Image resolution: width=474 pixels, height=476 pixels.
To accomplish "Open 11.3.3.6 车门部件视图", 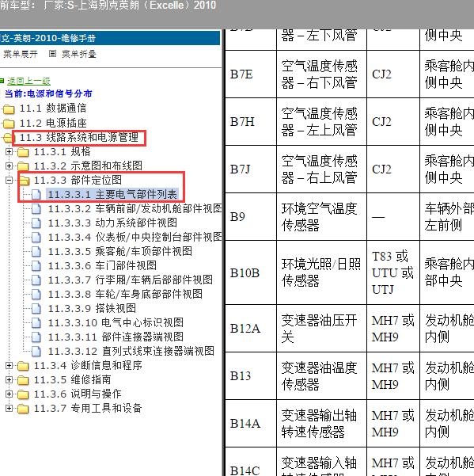I will coord(102,265).
